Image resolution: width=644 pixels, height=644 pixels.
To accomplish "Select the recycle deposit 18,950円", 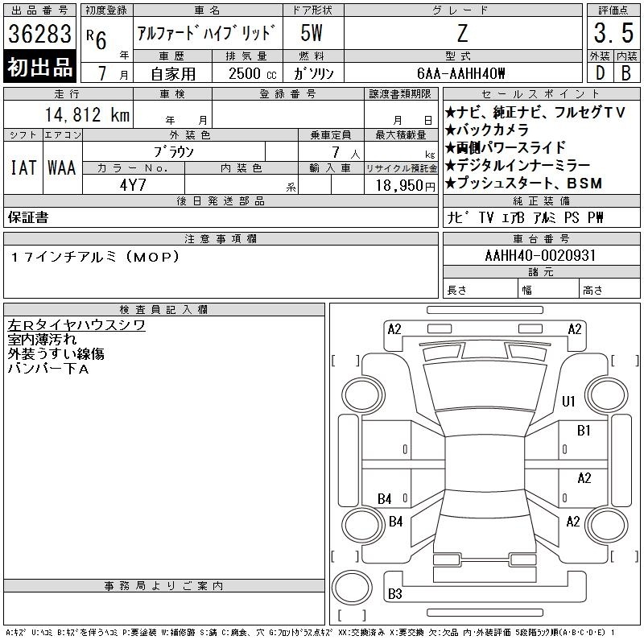I will 405,186.
